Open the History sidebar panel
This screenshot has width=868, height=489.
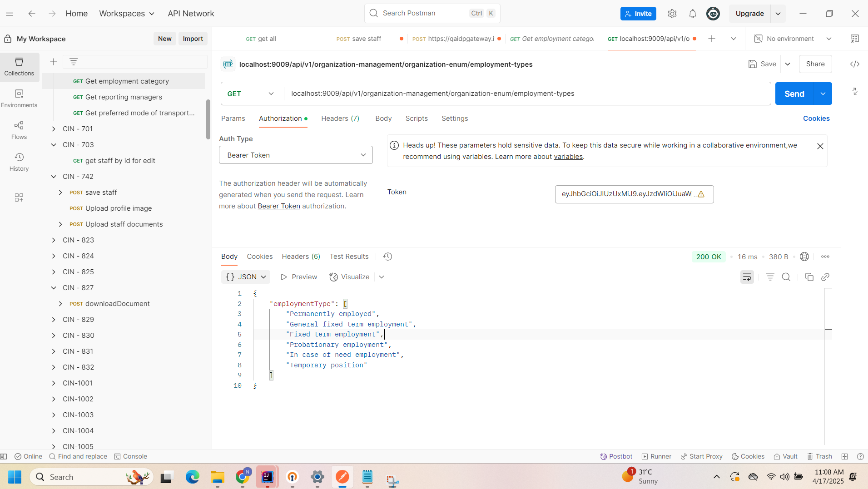(x=19, y=162)
